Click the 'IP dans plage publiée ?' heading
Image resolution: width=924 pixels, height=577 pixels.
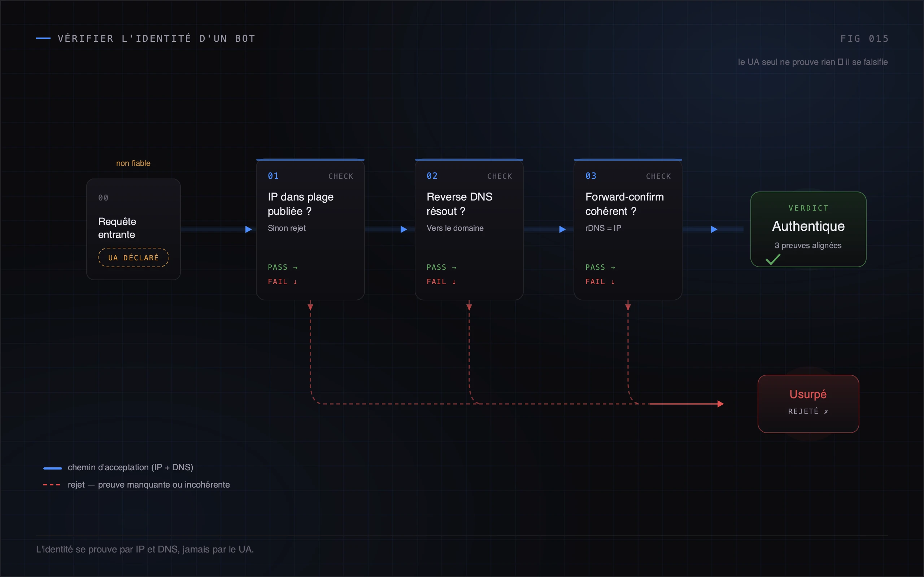point(301,204)
